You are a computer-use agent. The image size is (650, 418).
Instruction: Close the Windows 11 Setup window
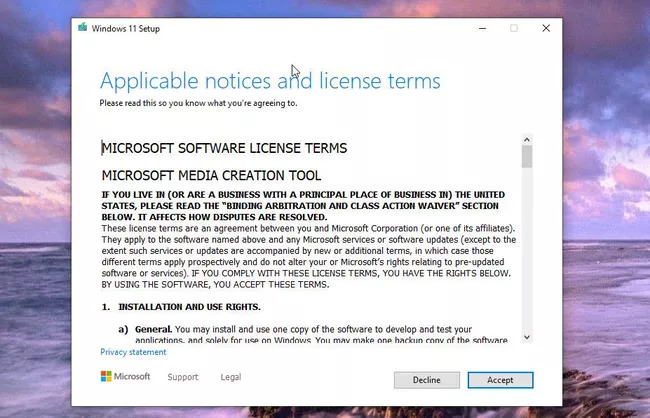click(546, 28)
